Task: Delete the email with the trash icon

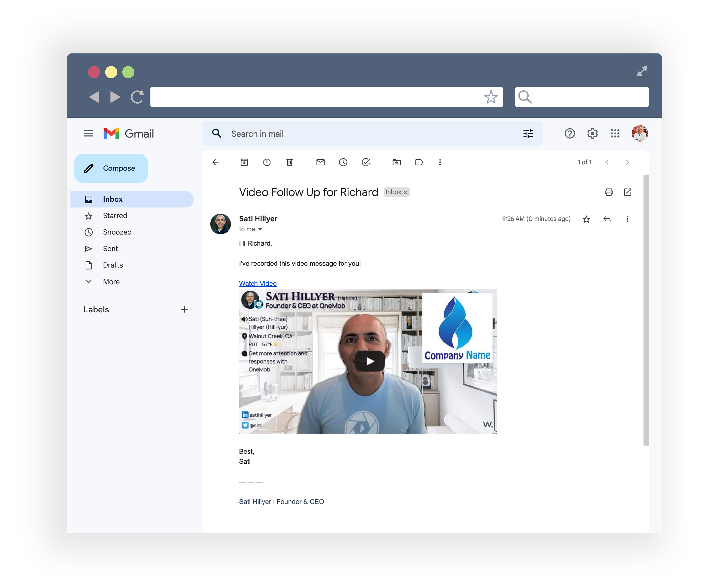Action: pyautogui.click(x=289, y=162)
